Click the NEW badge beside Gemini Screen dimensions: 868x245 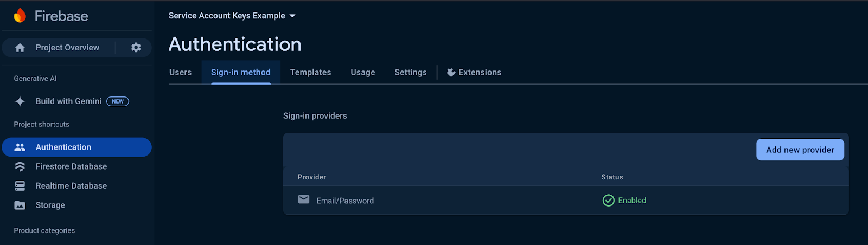pos(118,101)
